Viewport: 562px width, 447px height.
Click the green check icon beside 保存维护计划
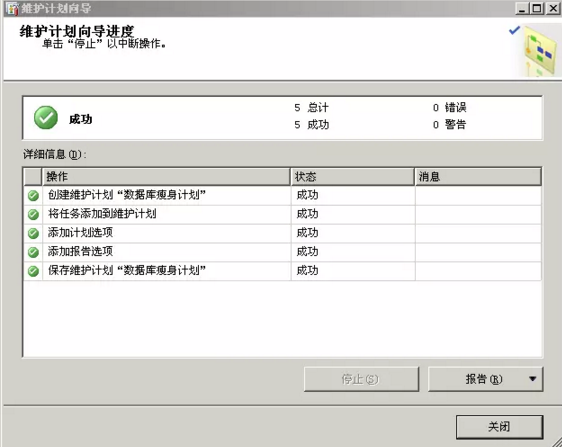(33, 271)
